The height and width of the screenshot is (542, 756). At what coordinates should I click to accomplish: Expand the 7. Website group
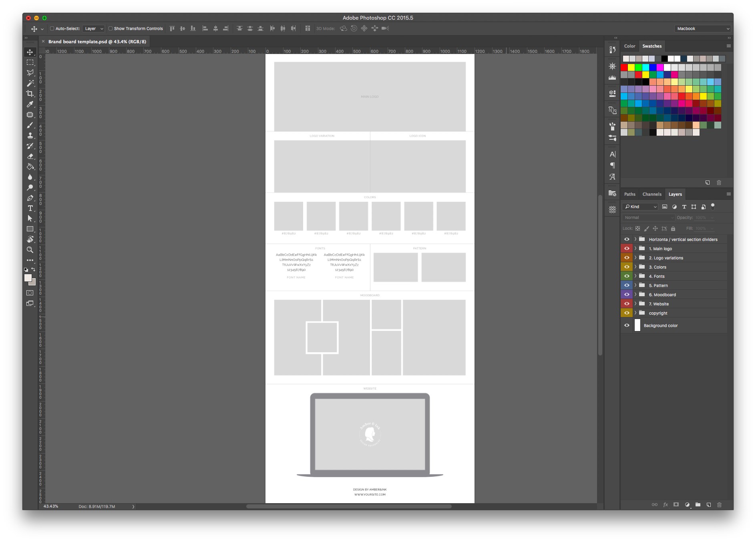pyautogui.click(x=635, y=304)
